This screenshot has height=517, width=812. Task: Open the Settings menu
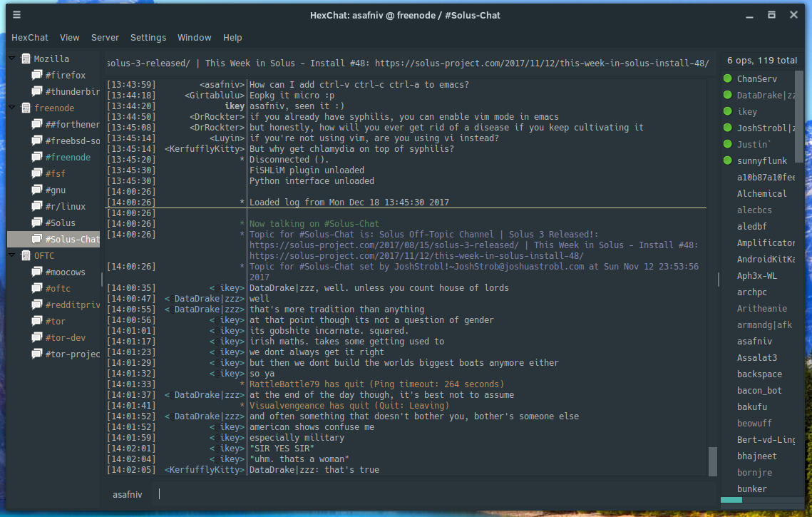(148, 38)
